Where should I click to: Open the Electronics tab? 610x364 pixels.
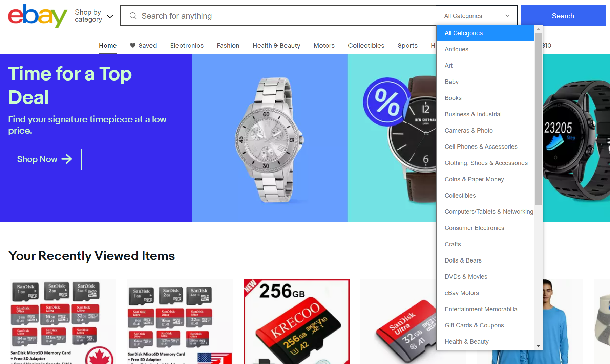pyautogui.click(x=187, y=46)
